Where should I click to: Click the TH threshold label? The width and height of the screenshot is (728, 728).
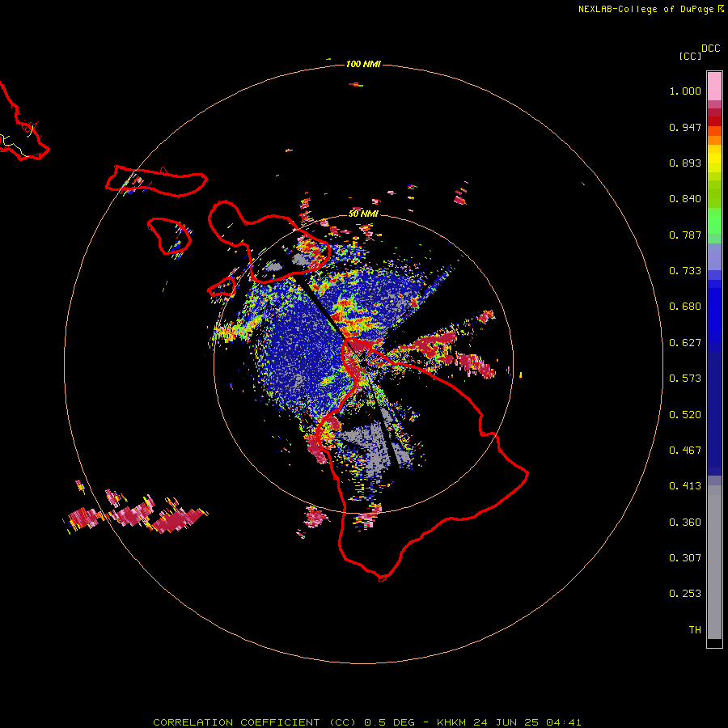tap(695, 630)
